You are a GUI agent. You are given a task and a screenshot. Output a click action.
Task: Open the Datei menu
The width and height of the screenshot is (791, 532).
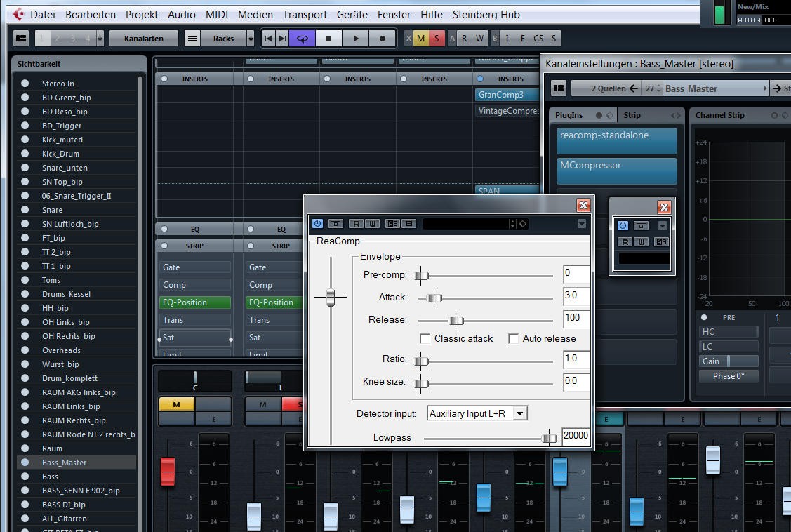43,15
